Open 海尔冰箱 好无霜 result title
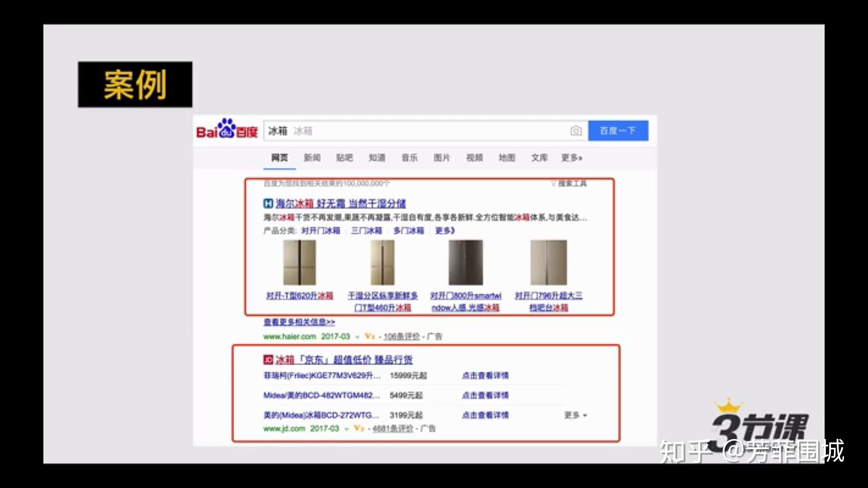868x488 pixels. pyautogui.click(x=340, y=204)
